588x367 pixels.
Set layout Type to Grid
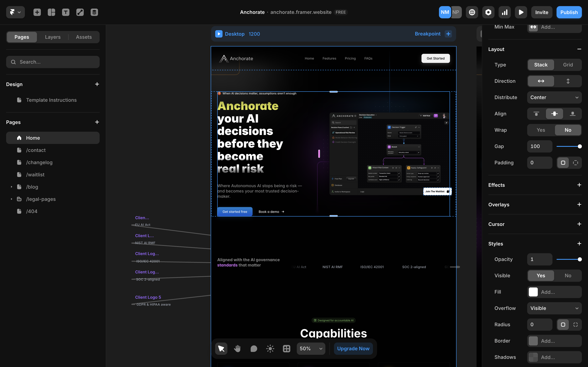(x=568, y=65)
